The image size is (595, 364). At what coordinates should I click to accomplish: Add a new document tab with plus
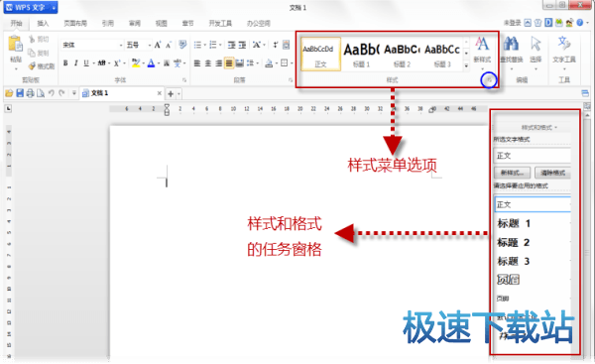click(171, 93)
